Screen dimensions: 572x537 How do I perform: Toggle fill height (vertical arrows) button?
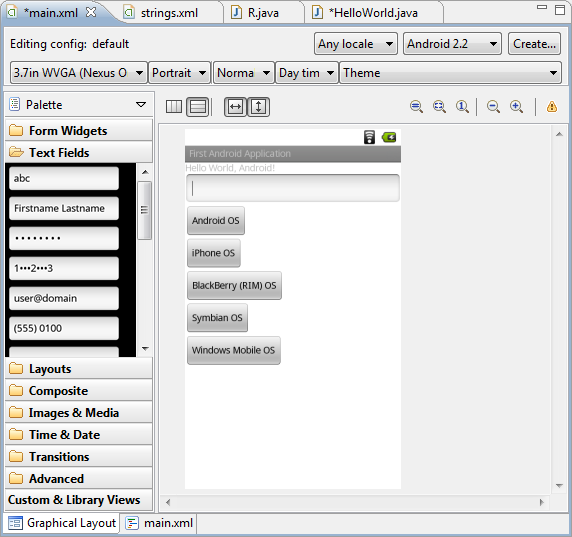click(259, 107)
